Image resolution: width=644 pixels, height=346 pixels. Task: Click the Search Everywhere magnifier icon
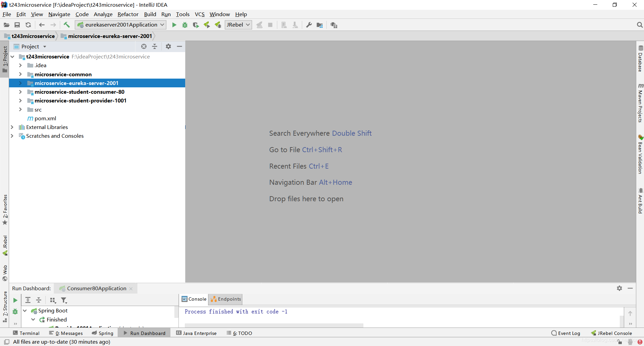(x=640, y=25)
